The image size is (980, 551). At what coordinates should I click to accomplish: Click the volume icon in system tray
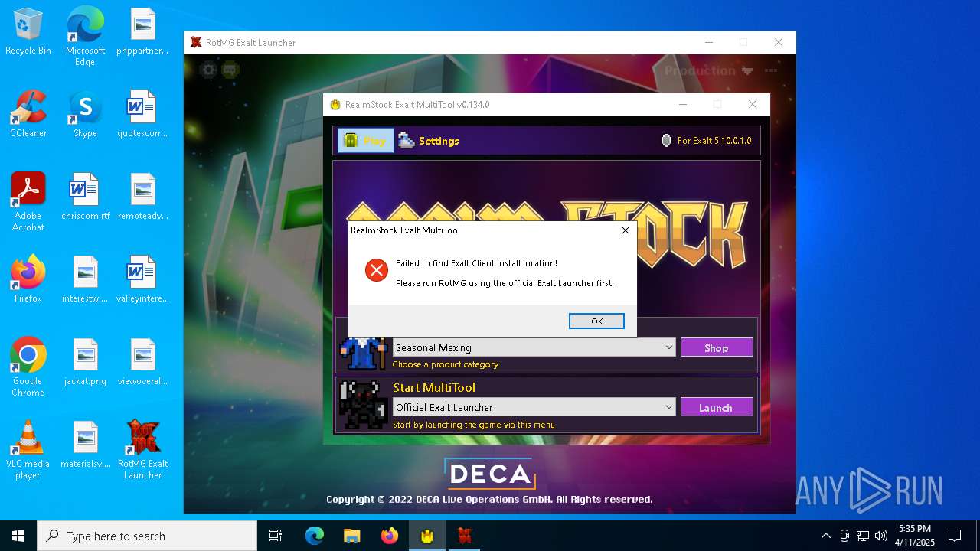coord(881,536)
